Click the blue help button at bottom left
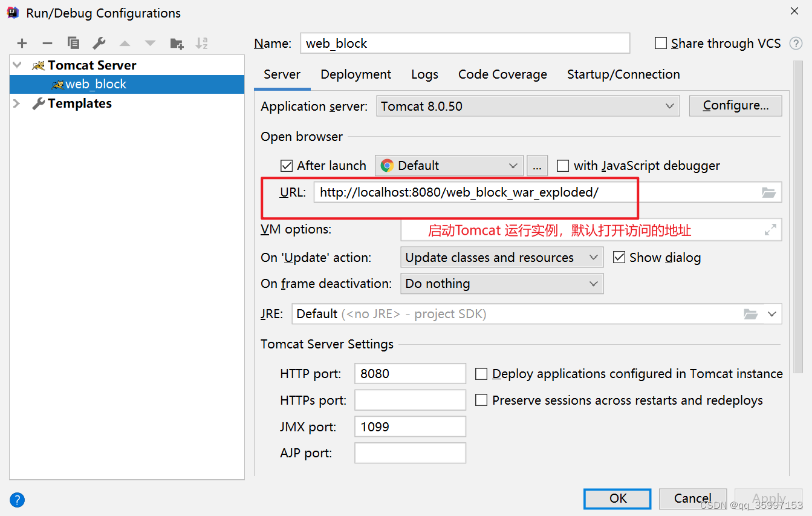The height and width of the screenshot is (516, 812). tap(18, 500)
